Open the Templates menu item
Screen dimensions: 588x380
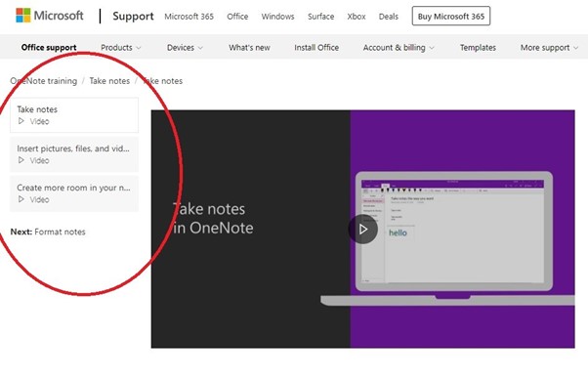(x=478, y=48)
